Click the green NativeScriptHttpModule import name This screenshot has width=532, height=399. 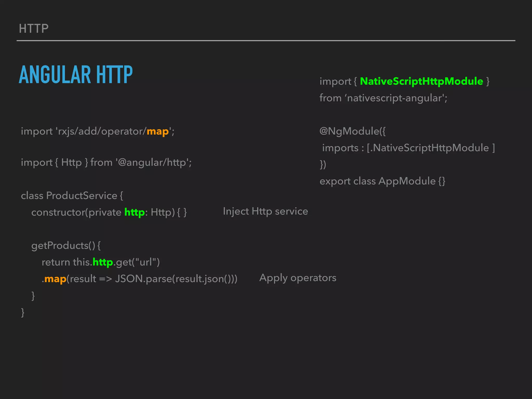(x=421, y=81)
